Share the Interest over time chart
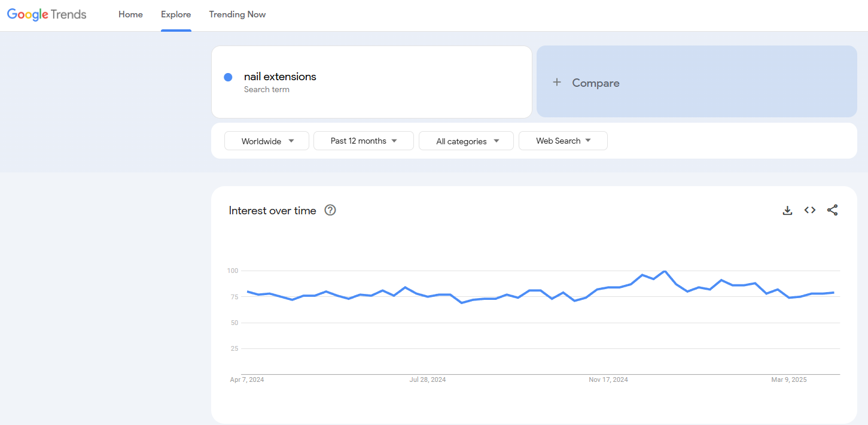The width and height of the screenshot is (868, 425). coord(832,210)
